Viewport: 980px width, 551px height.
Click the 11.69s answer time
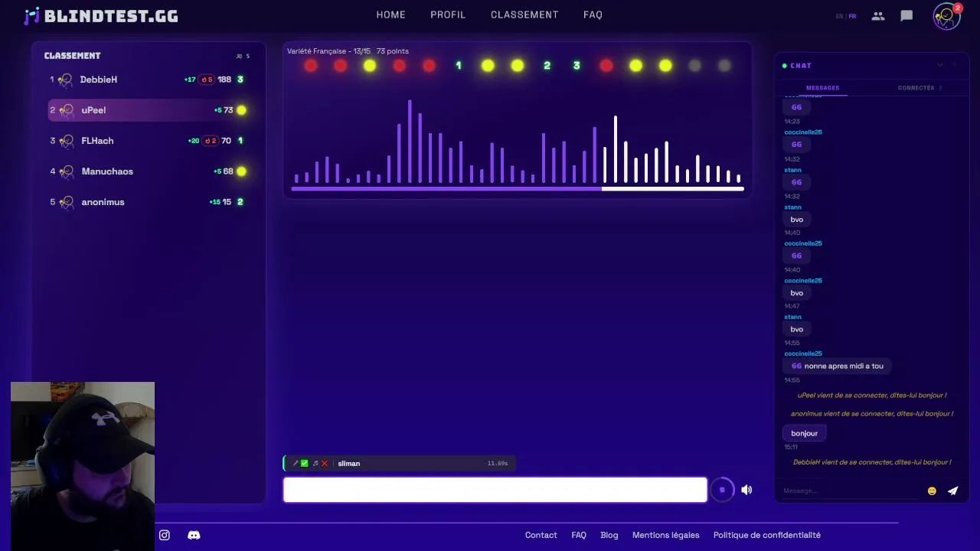click(498, 464)
